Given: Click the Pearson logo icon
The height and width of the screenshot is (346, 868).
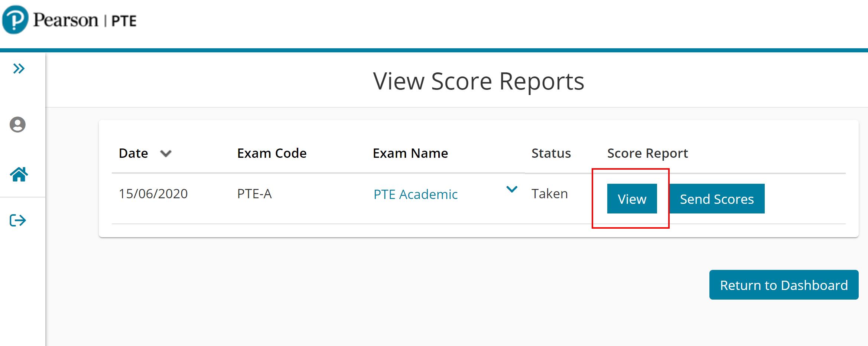Looking at the screenshot, I should [x=15, y=20].
